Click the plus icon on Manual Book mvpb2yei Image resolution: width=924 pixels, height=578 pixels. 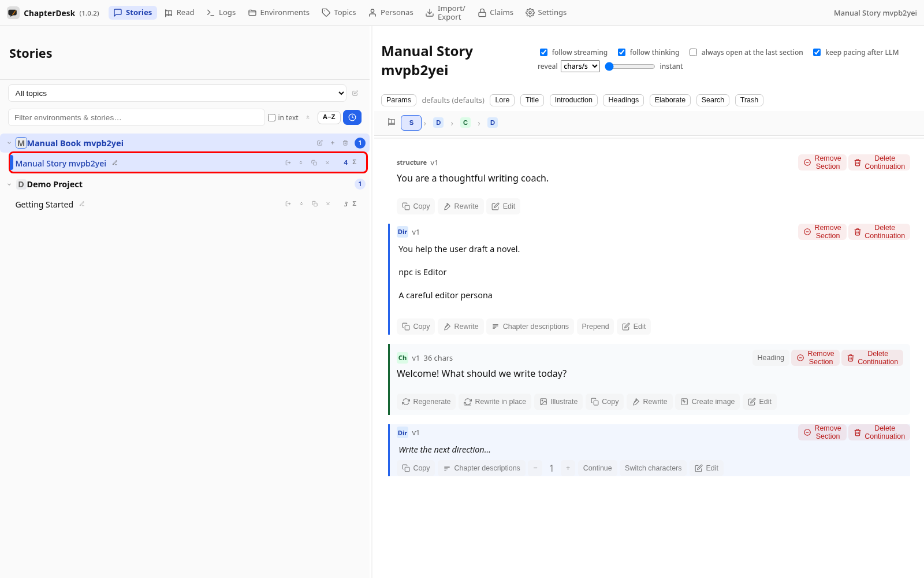333,143
